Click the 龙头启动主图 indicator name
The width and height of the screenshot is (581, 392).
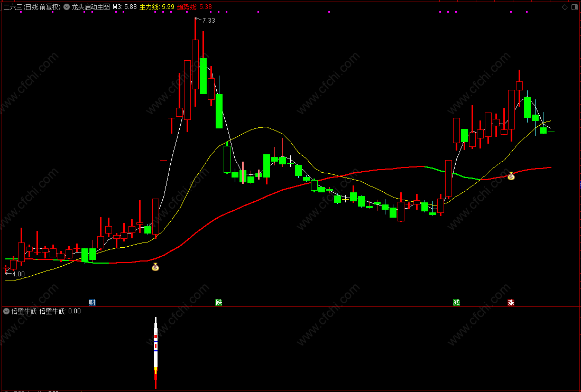[x=91, y=7]
